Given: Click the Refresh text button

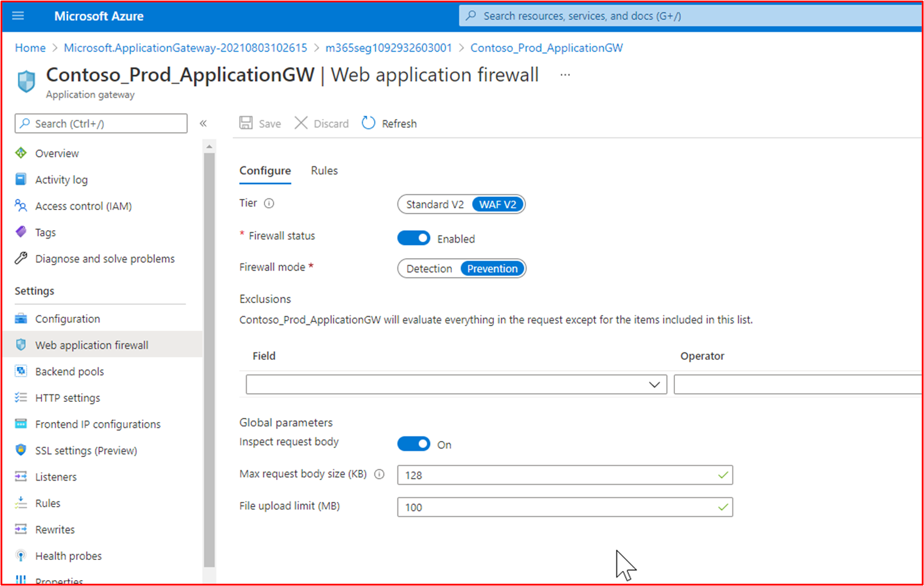Looking at the screenshot, I should 399,124.
